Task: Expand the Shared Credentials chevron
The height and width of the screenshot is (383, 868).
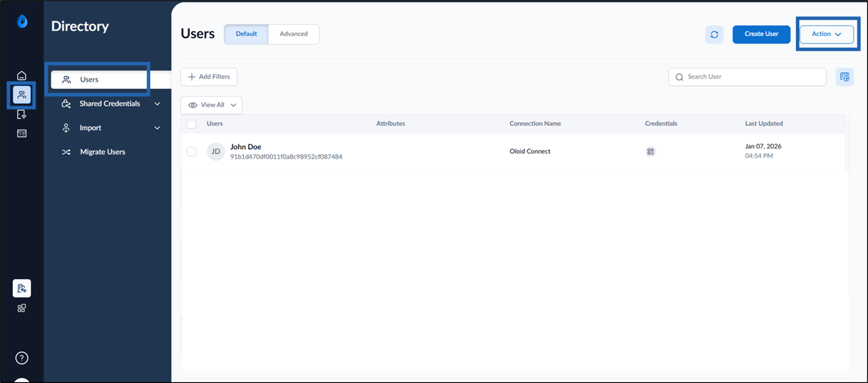Action: (158, 104)
